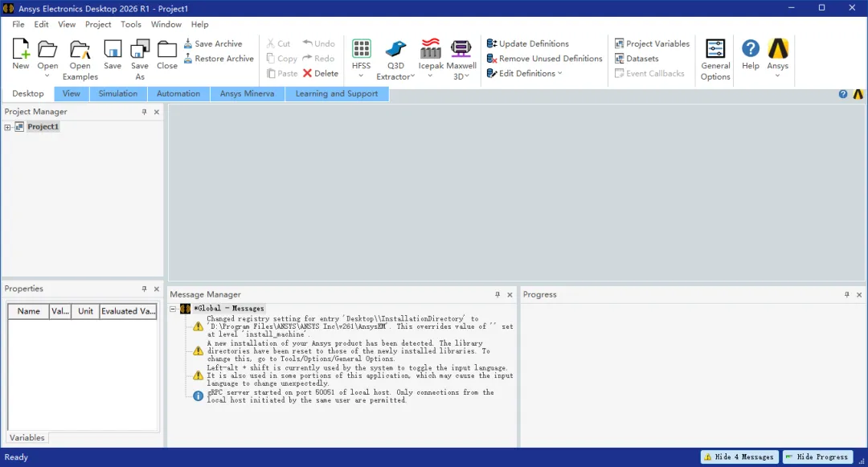Open the Help menu
The width and height of the screenshot is (868, 467).
[199, 24]
